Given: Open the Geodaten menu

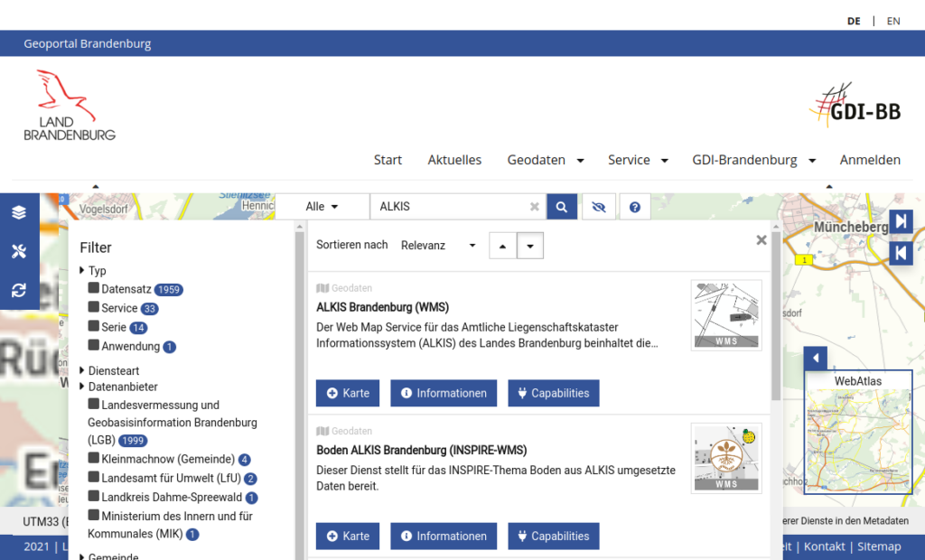Looking at the screenshot, I should coord(545,160).
